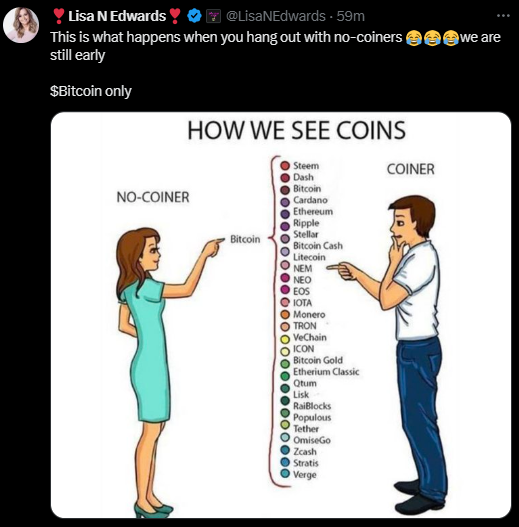Viewport: 519px width, 527px height.
Task: Click the square affiliate badge beside the checkmark
Action: point(213,16)
